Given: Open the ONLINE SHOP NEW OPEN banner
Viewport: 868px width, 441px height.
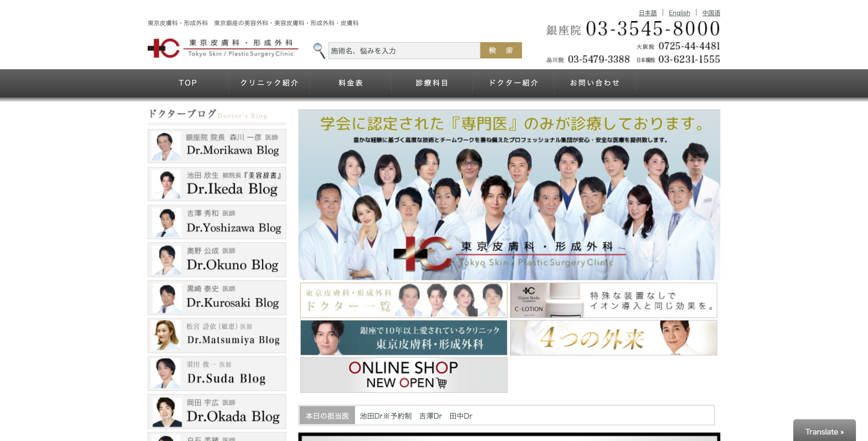Looking at the screenshot, I should (x=404, y=375).
